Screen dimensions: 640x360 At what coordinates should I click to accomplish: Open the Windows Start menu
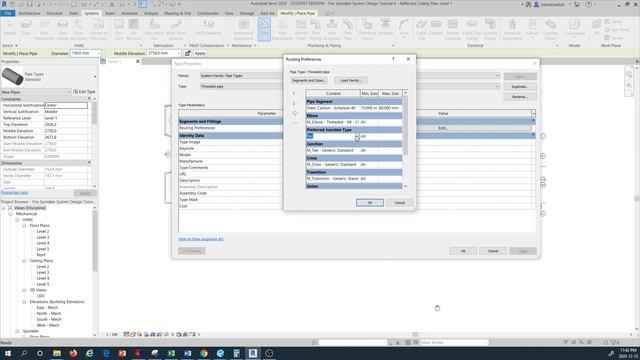tap(7, 353)
